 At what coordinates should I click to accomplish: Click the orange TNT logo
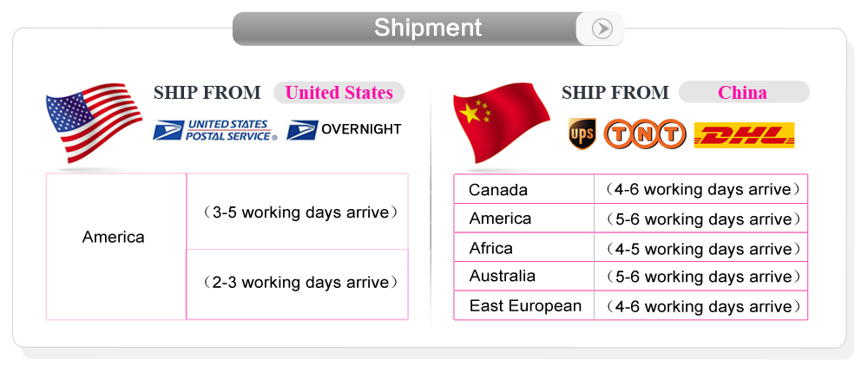click(x=645, y=134)
